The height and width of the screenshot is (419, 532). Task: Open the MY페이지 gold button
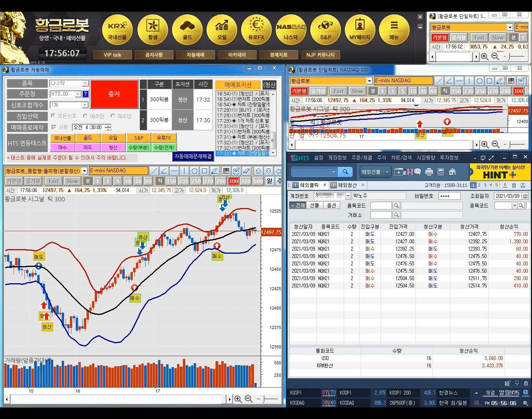point(360,30)
